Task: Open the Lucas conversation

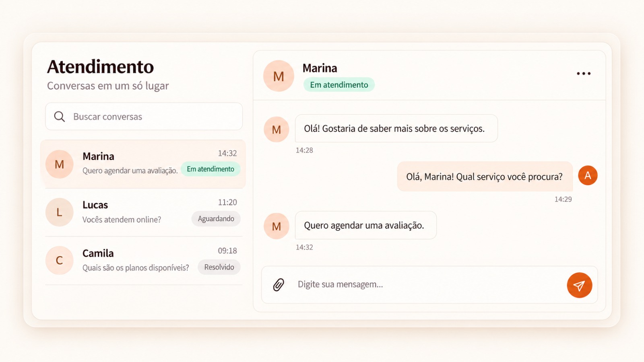Action: (x=144, y=212)
